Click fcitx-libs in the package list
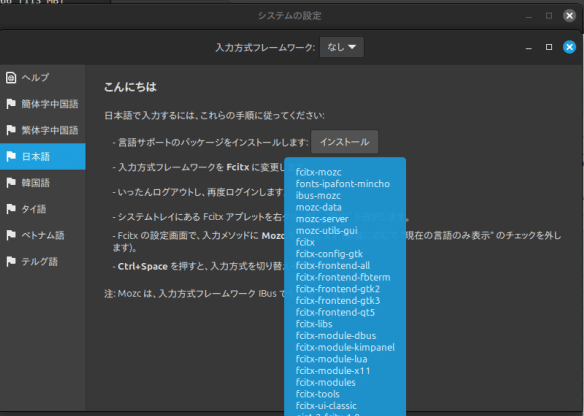 pyautogui.click(x=314, y=324)
